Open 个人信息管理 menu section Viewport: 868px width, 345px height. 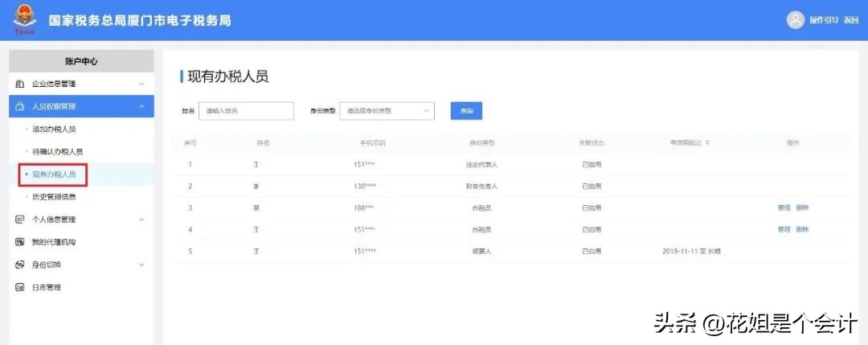click(82, 220)
